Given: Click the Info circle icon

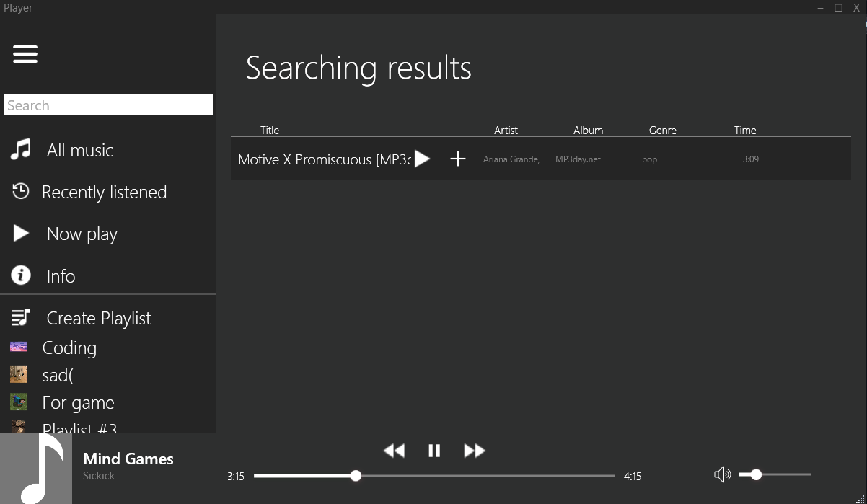Looking at the screenshot, I should click(x=21, y=275).
